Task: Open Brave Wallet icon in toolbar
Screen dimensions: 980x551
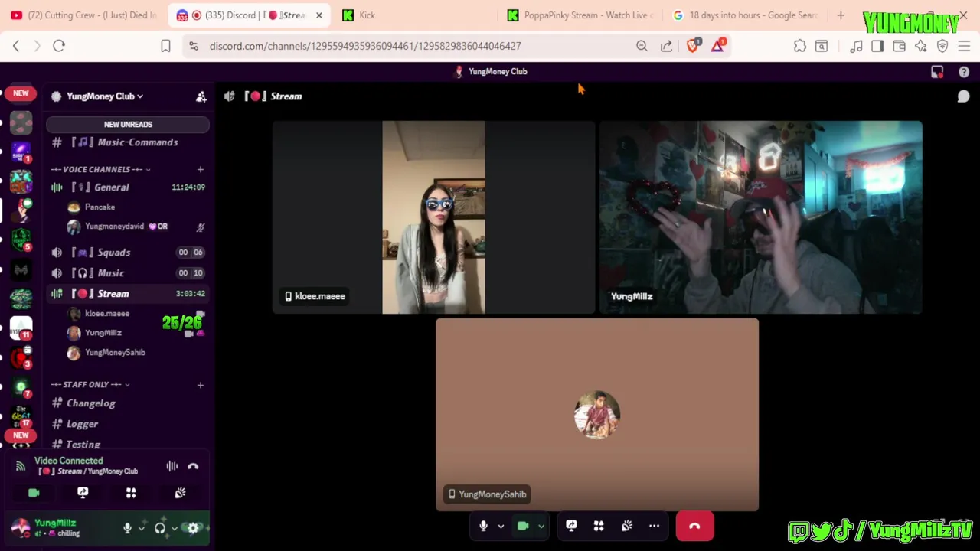Action: (899, 46)
